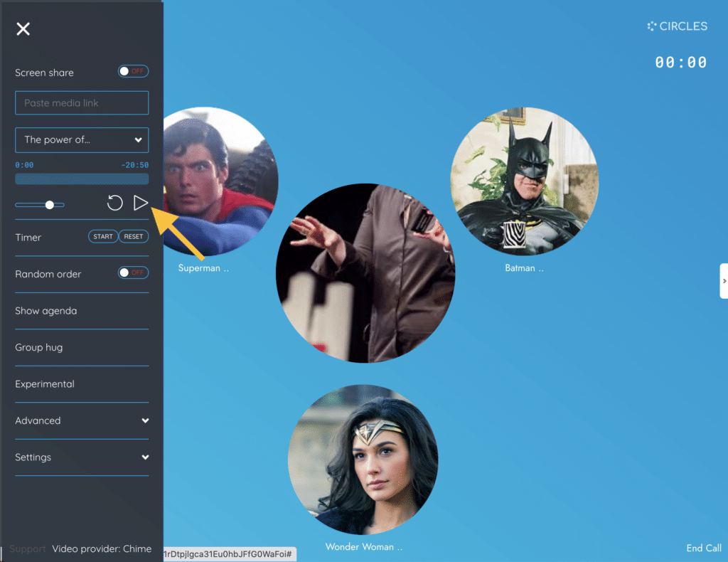
Task: Play the selected media
Action: coord(141,203)
